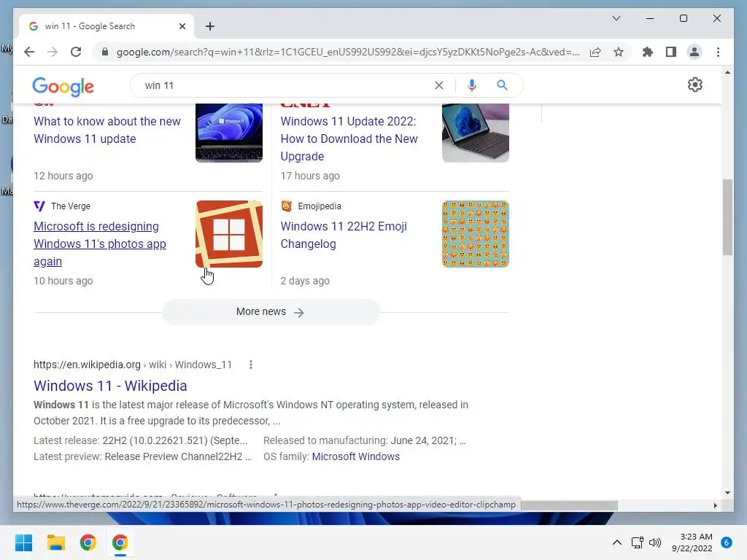Open File Explorer from taskbar

tap(55, 542)
